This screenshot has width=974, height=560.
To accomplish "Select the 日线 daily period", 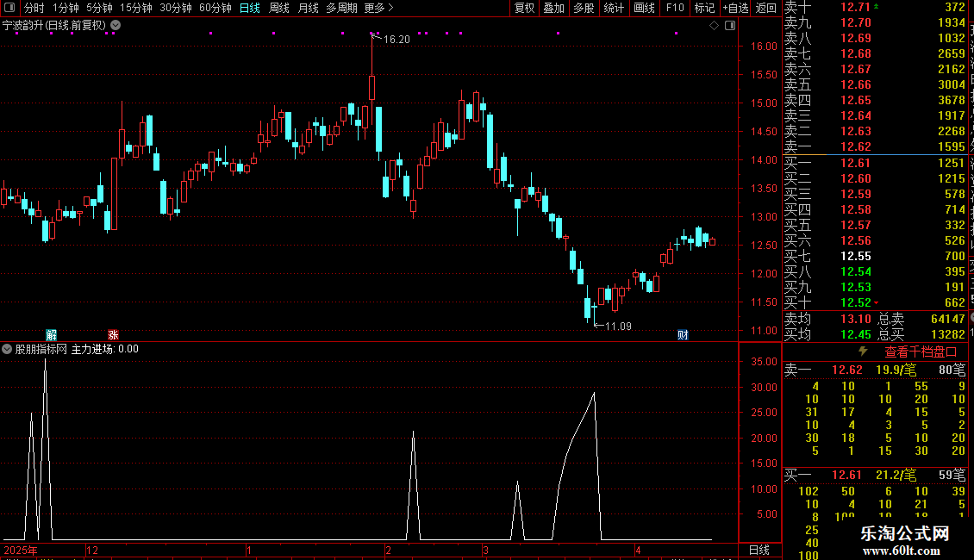I will (250, 8).
